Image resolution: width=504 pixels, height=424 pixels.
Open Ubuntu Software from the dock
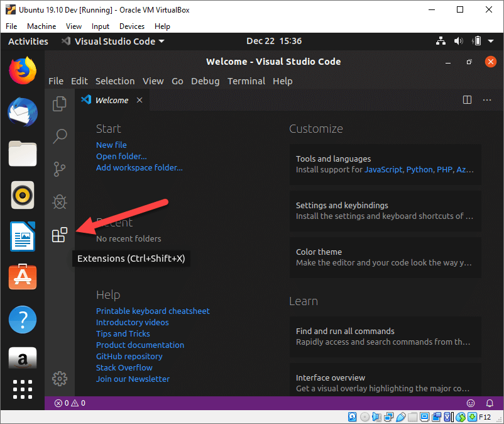pos(23,277)
